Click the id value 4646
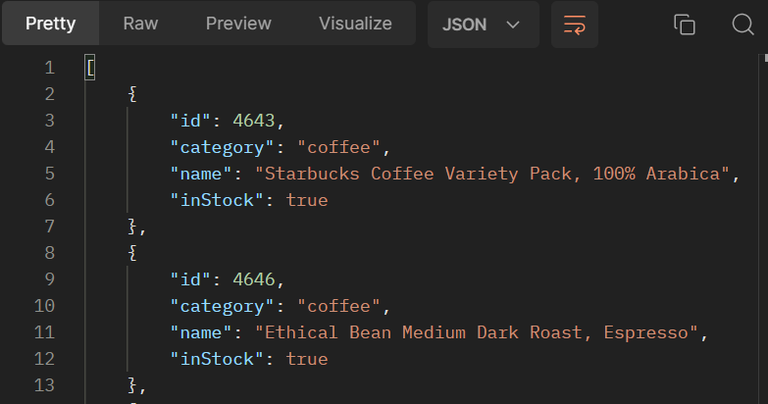 click(x=254, y=280)
